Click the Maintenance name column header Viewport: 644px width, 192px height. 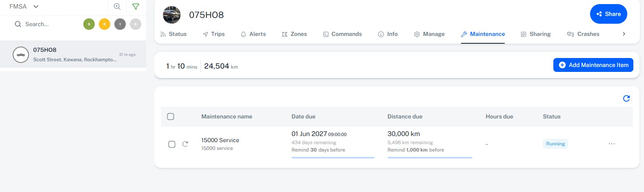(227, 116)
